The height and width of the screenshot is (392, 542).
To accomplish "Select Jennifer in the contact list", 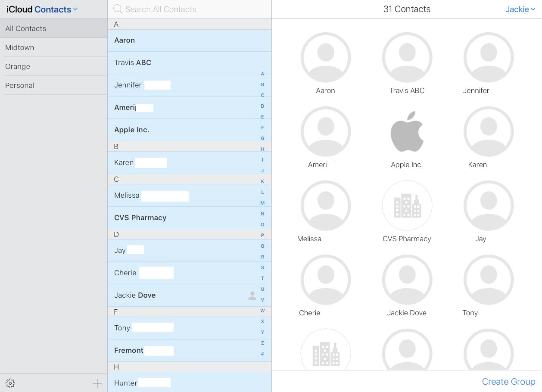I will (190, 85).
